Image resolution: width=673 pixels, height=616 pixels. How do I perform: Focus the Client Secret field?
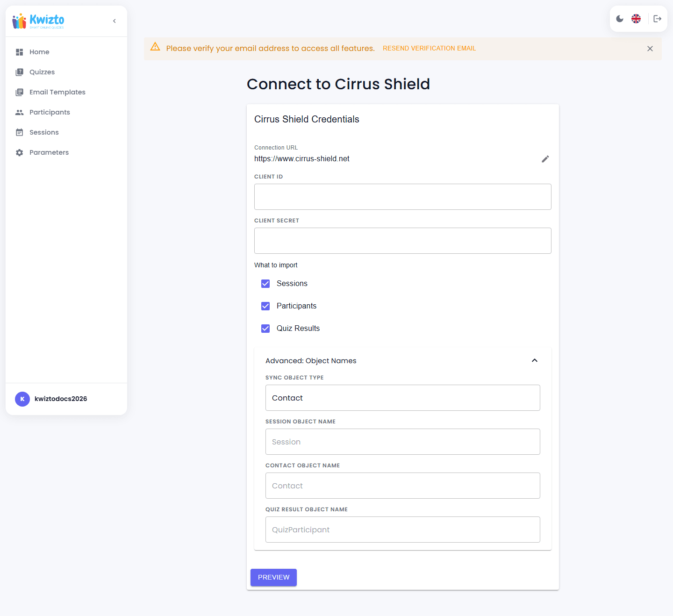(x=403, y=241)
